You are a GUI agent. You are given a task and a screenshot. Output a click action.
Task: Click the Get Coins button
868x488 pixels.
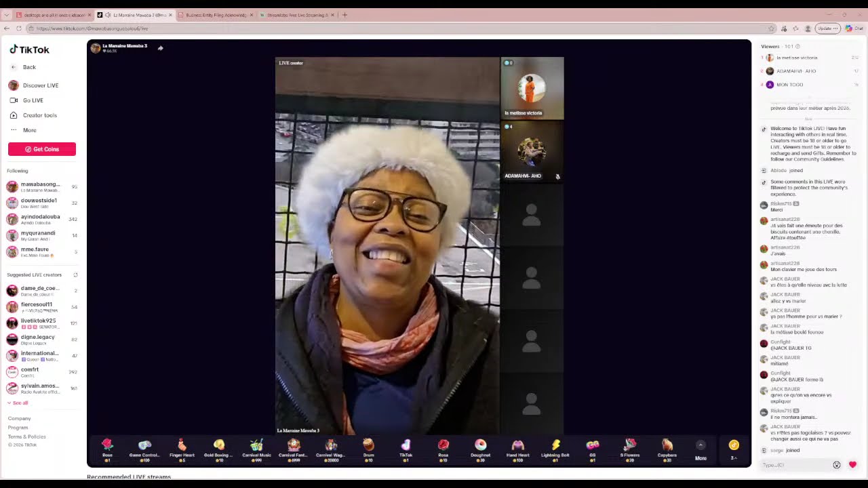[x=42, y=149]
